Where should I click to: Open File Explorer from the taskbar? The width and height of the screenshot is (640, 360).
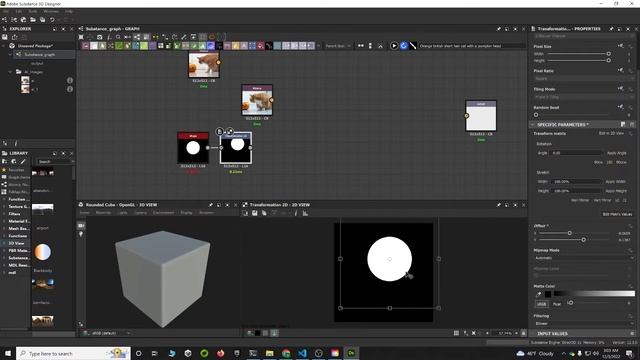click(x=269, y=353)
